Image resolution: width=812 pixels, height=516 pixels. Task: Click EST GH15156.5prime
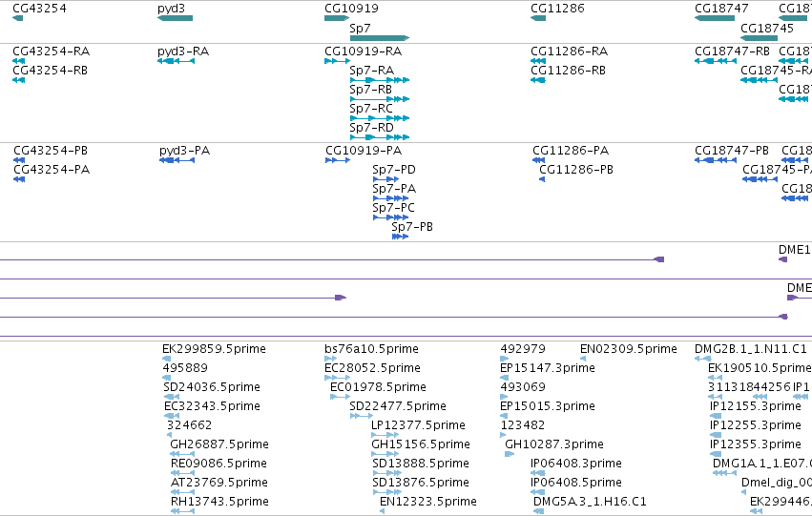[x=421, y=444]
